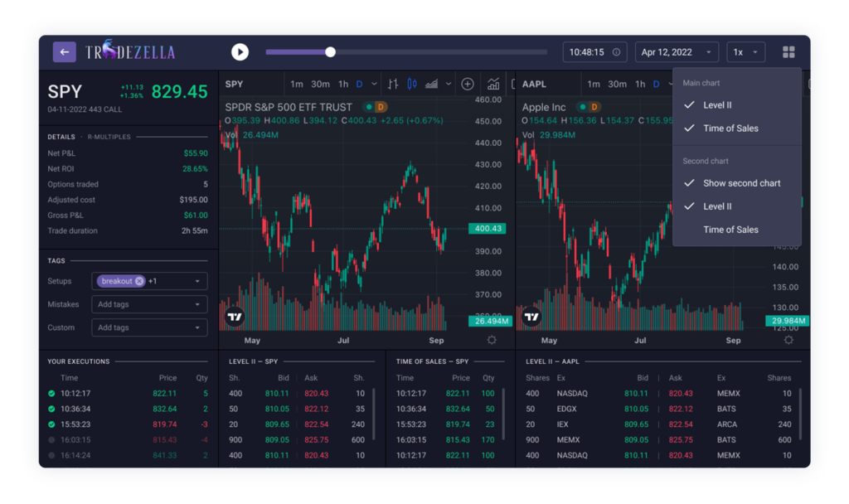Click orange D badge on Apple Inc title

pos(594,107)
